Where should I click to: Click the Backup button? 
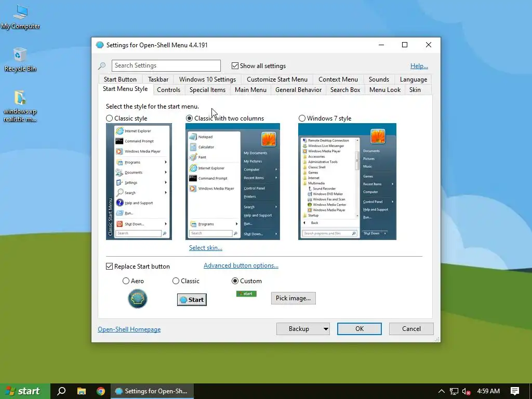(299, 329)
